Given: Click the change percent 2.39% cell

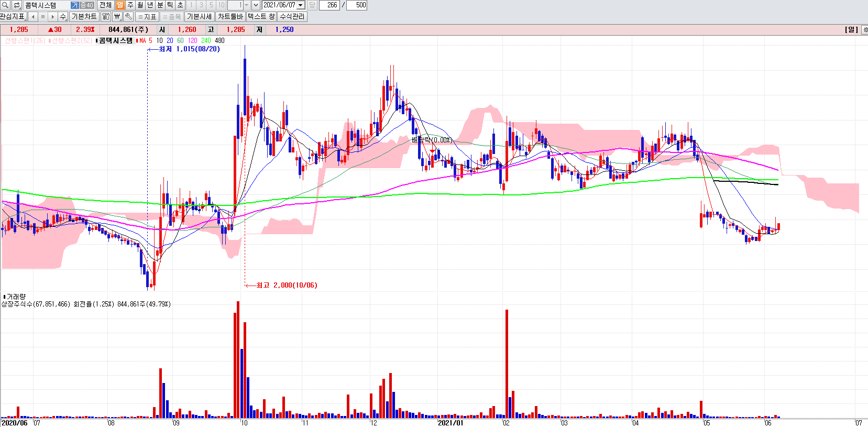Looking at the screenshot, I should point(85,30).
